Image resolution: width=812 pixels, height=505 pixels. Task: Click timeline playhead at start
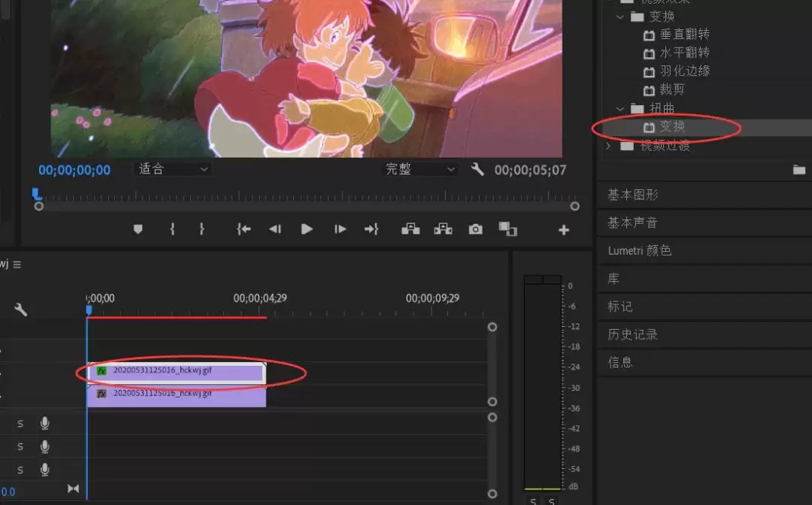[89, 310]
